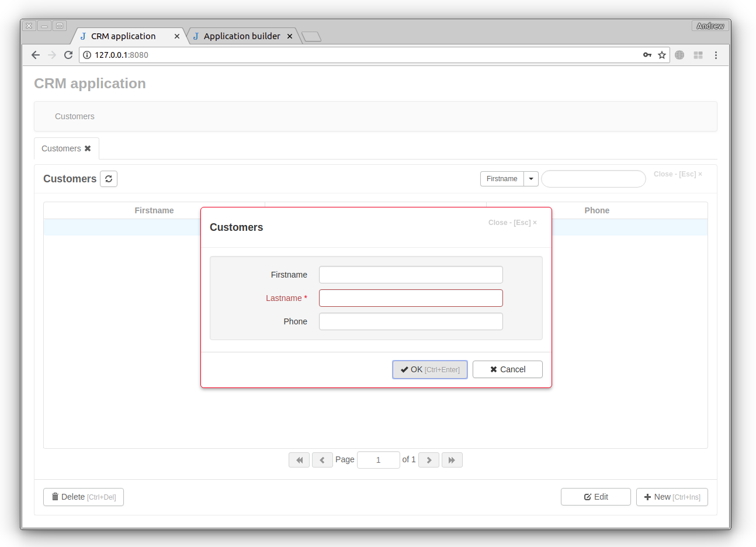Open search field dropdown arrow

pos(531,179)
